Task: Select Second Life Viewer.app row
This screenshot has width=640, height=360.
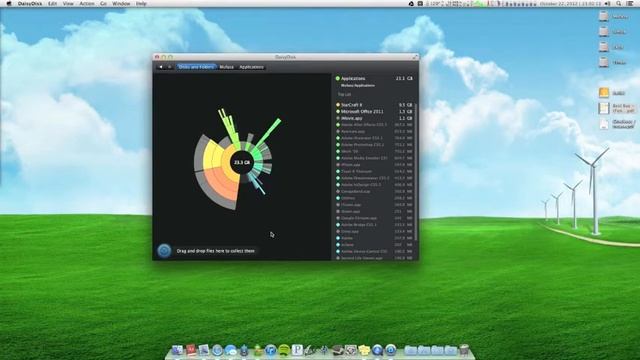Action: click(374, 258)
